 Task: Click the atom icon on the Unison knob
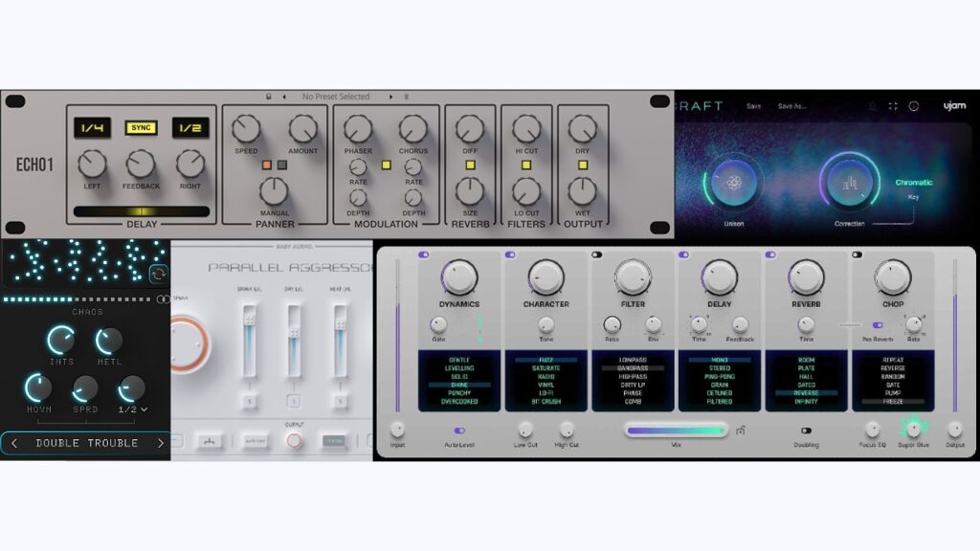coord(732,182)
